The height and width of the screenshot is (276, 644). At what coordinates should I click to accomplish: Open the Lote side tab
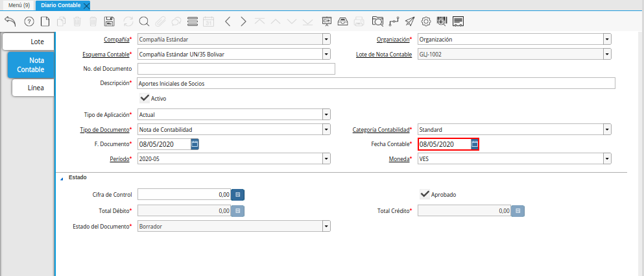(29, 42)
